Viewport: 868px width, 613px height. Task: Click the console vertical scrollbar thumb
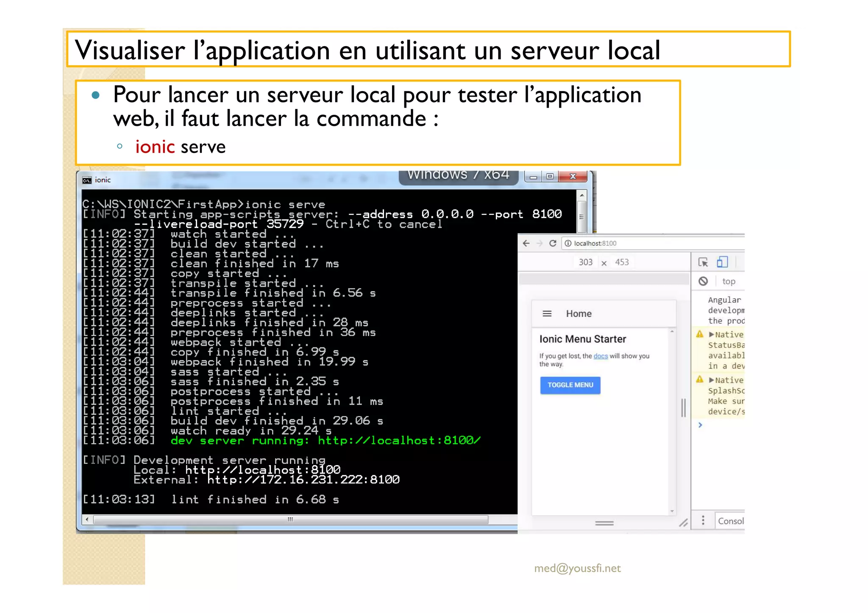click(582, 216)
